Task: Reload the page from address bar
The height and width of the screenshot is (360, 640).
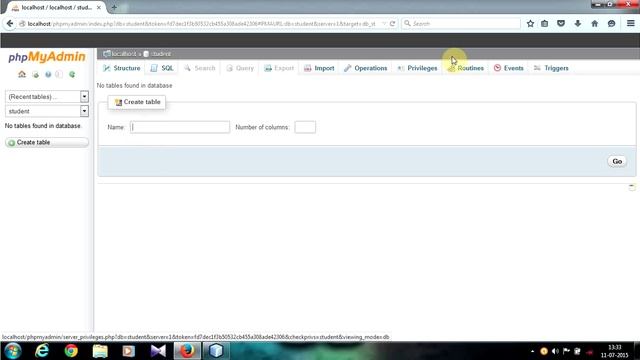Action: 392,24
